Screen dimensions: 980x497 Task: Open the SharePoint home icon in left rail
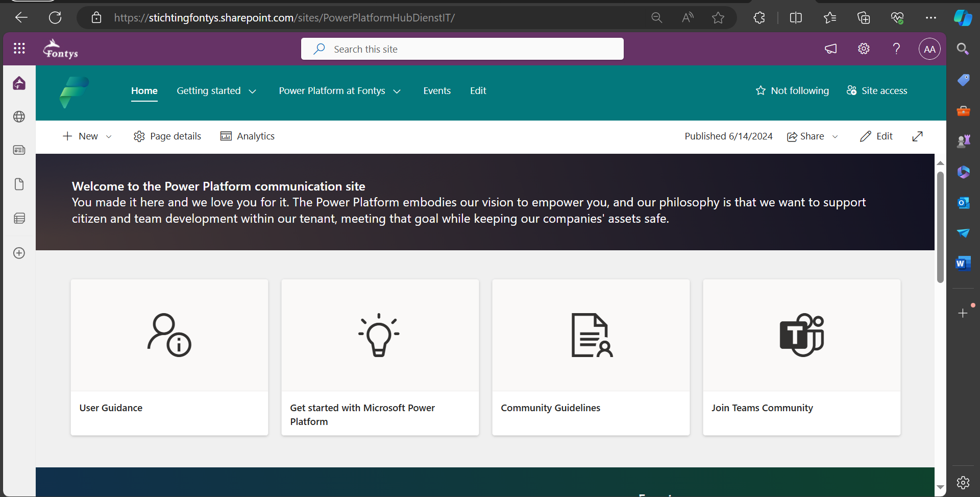click(19, 83)
